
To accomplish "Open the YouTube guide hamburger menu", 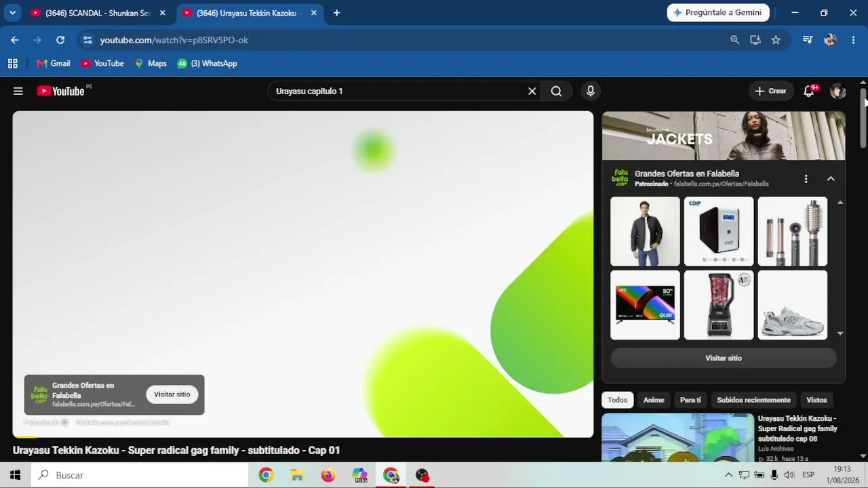I will click(18, 91).
